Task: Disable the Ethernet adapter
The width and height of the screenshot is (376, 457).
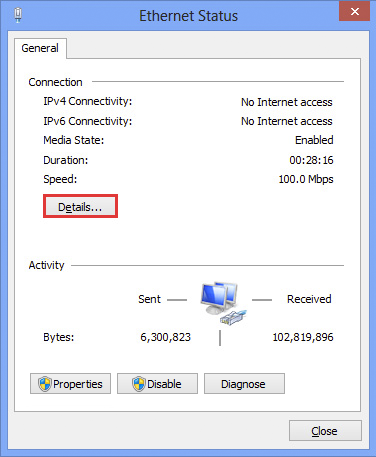Action: tap(157, 384)
